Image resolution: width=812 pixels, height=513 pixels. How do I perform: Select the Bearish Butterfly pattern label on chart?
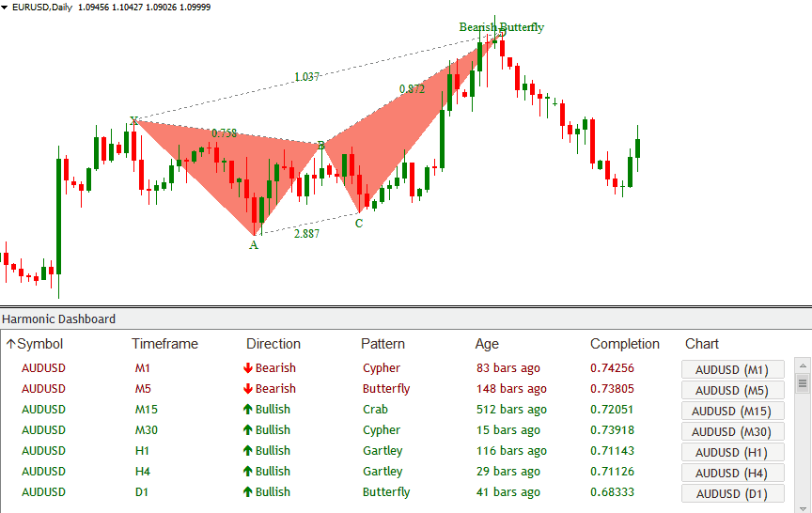(501, 27)
